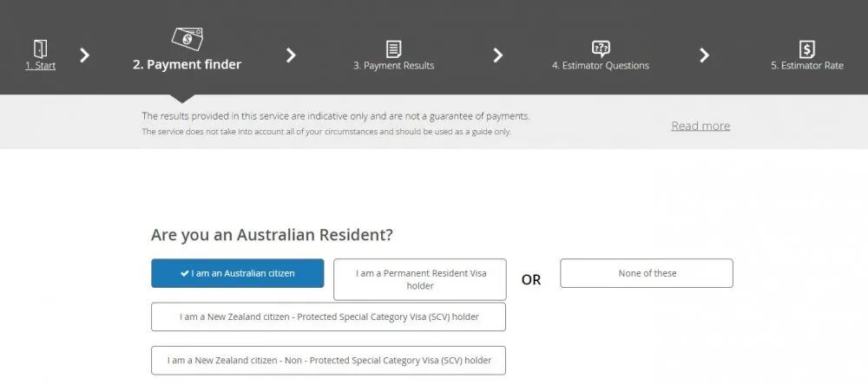This screenshot has width=868, height=385.
Task: Open the '2. Payment finder' step label
Action: pos(187,64)
